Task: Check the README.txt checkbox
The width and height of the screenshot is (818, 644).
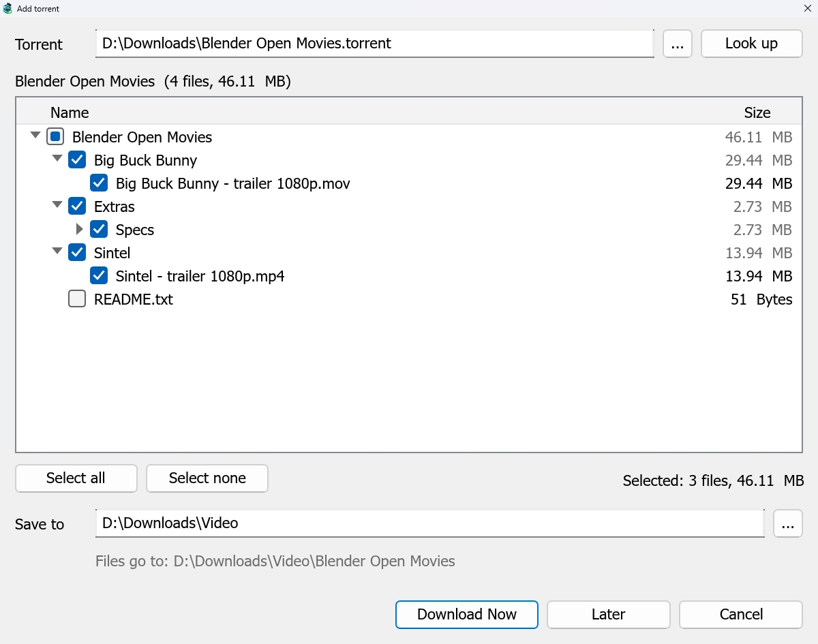Action: tap(77, 299)
